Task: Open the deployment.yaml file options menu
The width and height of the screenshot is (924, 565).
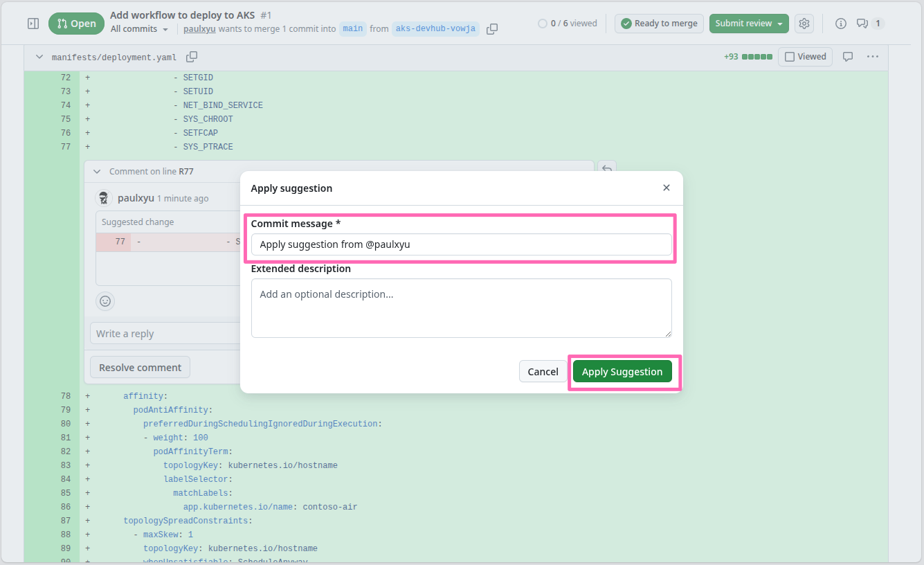Action: point(873,57)
